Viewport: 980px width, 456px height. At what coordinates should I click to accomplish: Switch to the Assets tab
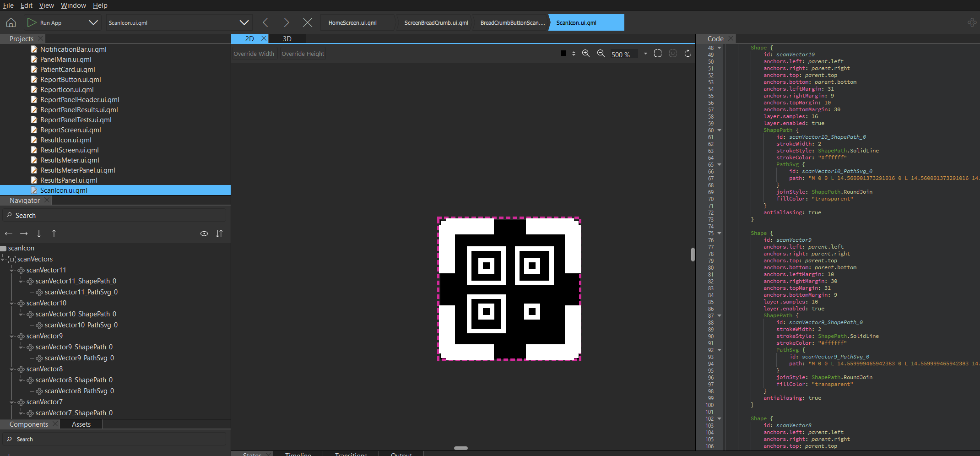pyautogui.click(x=81, y=424)
